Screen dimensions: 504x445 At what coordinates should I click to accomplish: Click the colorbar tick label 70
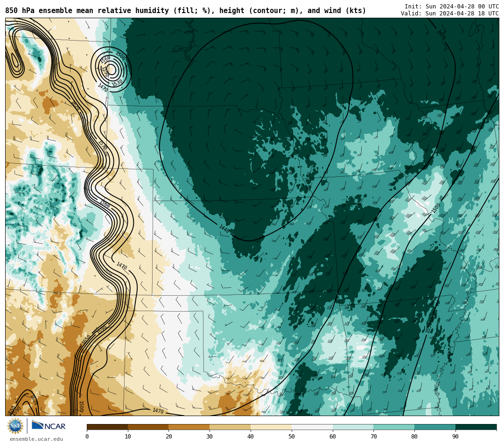(373, 436)
